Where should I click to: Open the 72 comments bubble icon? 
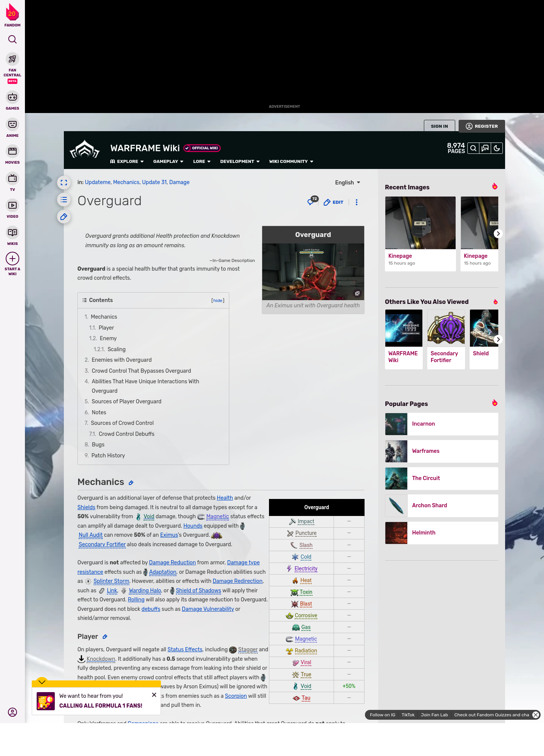tap(312, 201)
